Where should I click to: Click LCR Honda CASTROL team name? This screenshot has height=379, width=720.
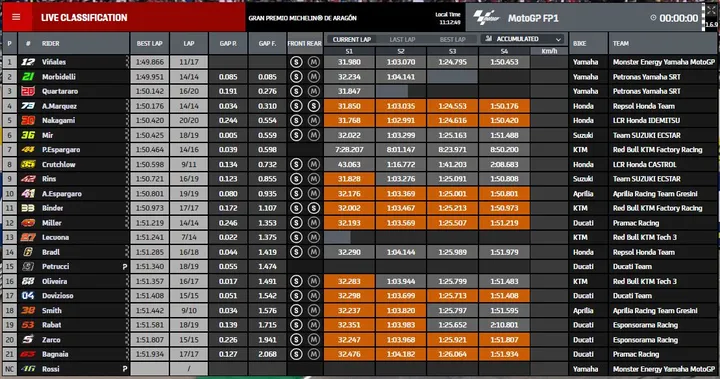coord(644,164)
